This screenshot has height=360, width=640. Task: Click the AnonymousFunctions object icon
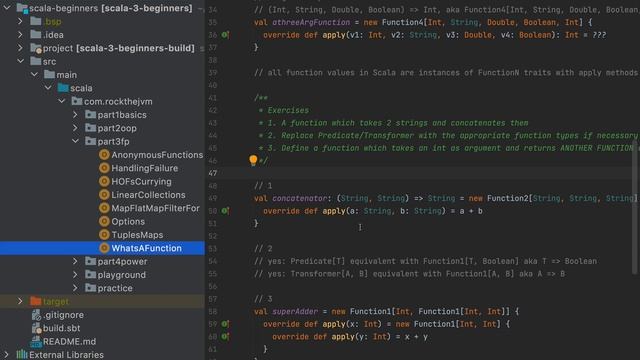tap(104, 155)
